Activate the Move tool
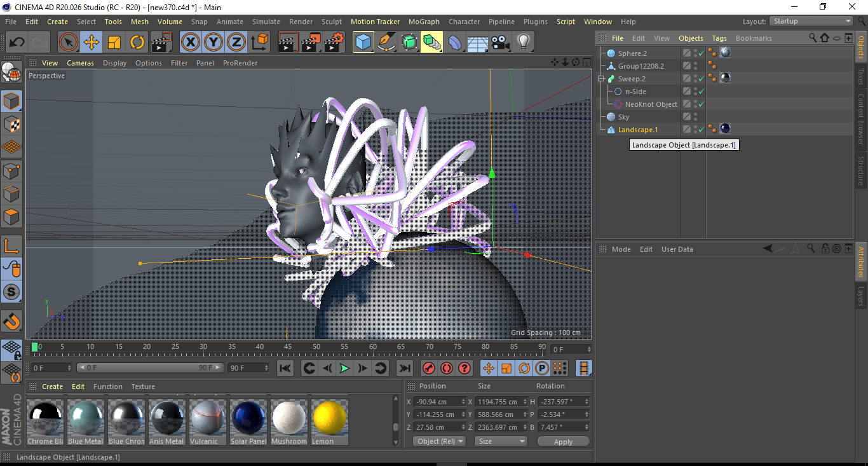 point(92,43)
